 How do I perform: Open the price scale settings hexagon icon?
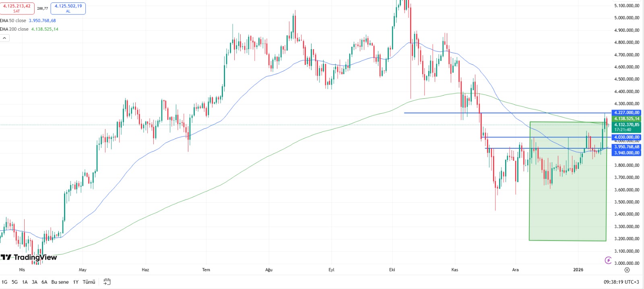coord(627,270)
